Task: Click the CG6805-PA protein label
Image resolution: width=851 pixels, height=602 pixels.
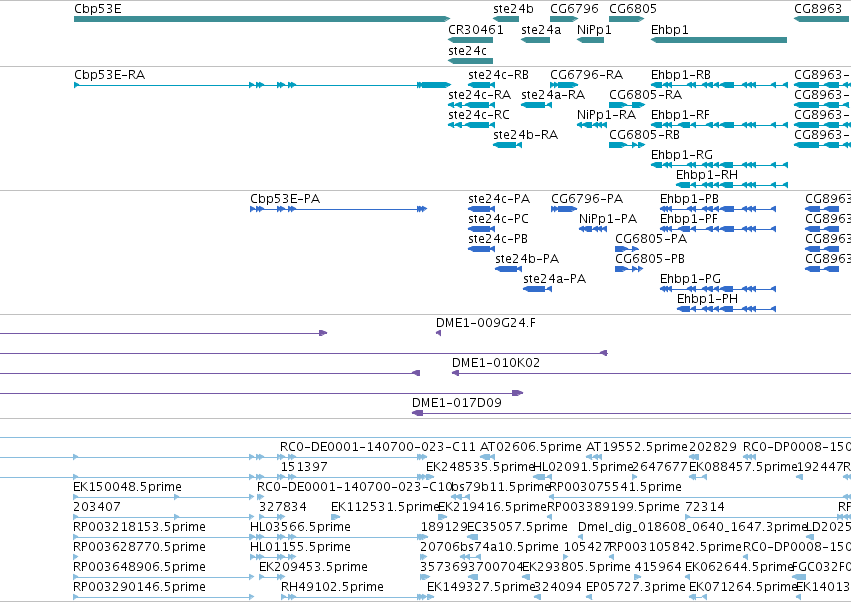Action: click(x=651, y=239)
